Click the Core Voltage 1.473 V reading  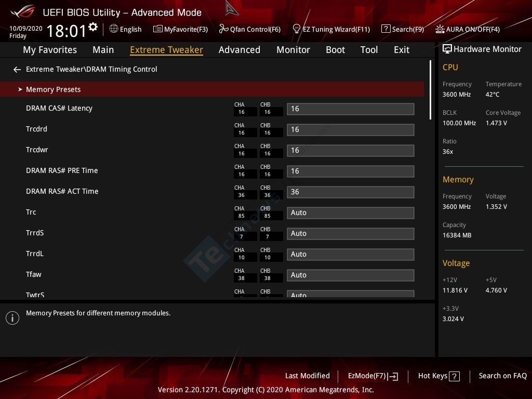496,123
